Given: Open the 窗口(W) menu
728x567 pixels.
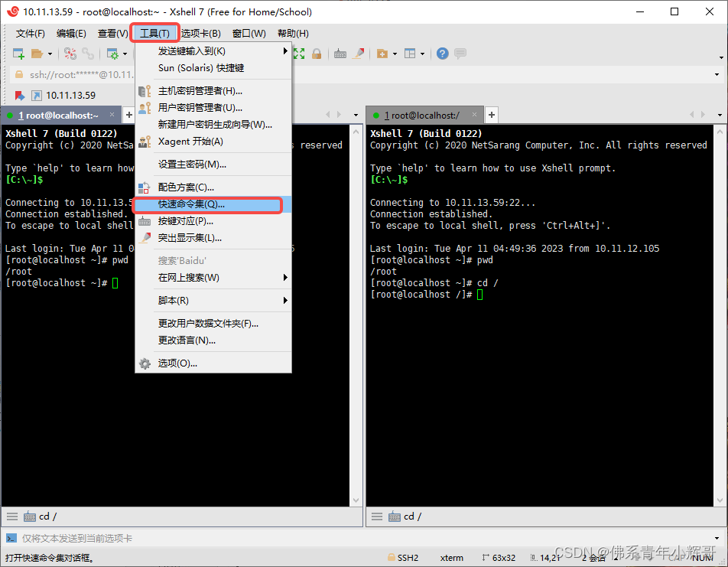Looking at the screenshot, I should tap(249, 34).
